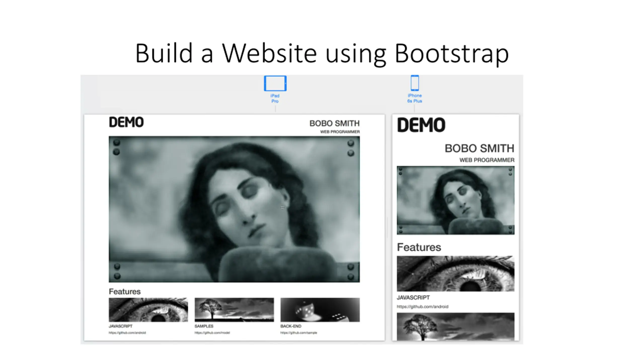The width and height of the screenshot is (644, 362).
Task: Open the tree image in iPhone preview
Action: coord(456,327)
